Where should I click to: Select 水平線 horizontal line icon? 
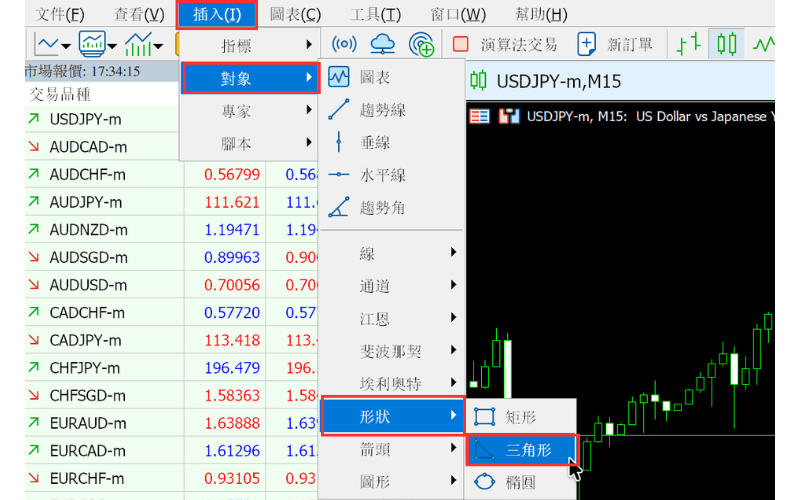point(339,175)
